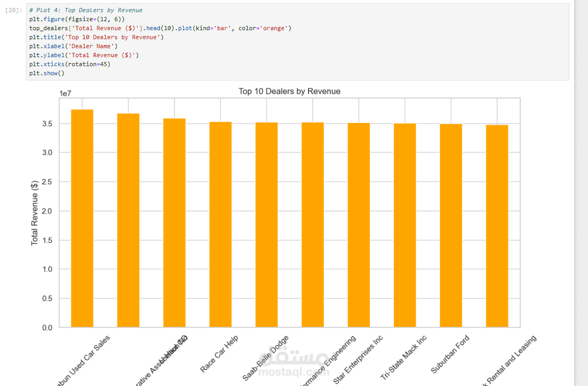Screen dimensions: 588x386
Task: Click the top_dealers head(10).plot code line
Action: (x=160, y=28)
